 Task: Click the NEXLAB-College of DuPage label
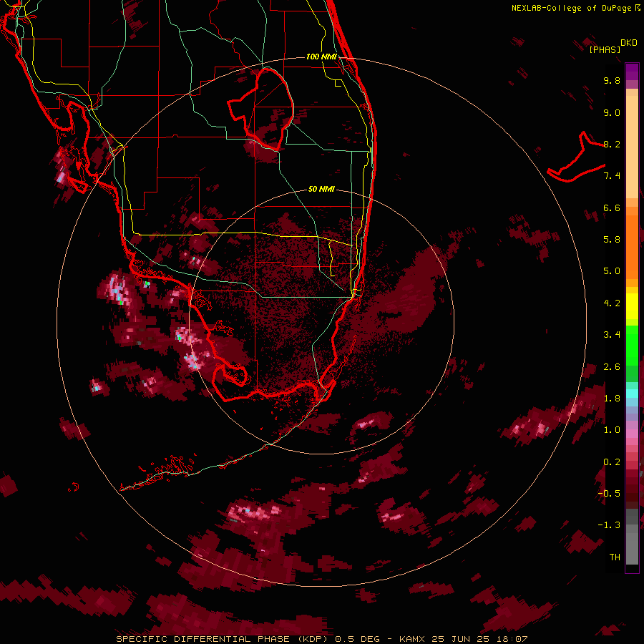[576, 8]
